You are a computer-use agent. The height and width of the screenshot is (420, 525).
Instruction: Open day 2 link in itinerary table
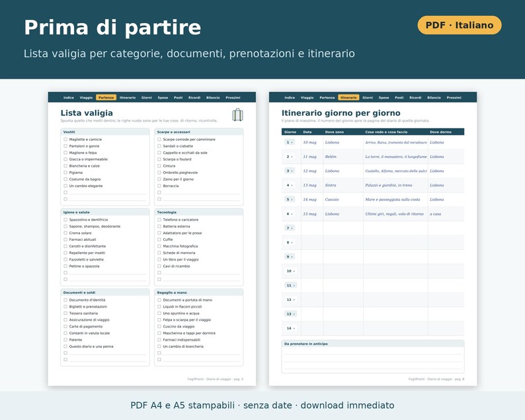click(290, 157)
